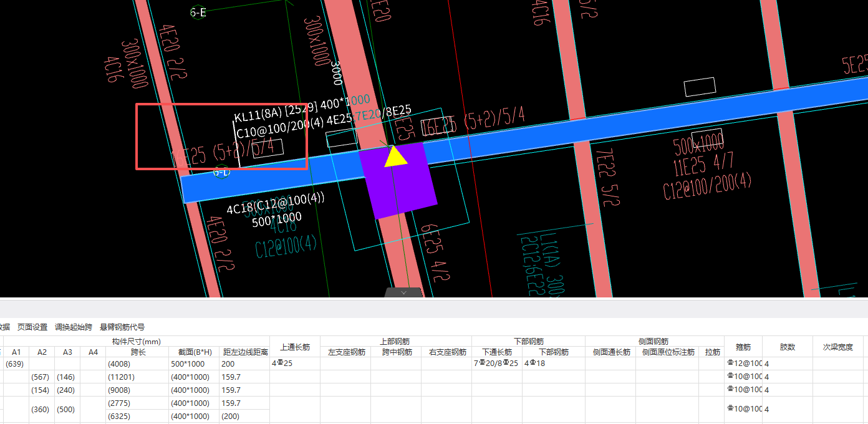
Task: Click 跨长 column header
Action: pos(137,352)
